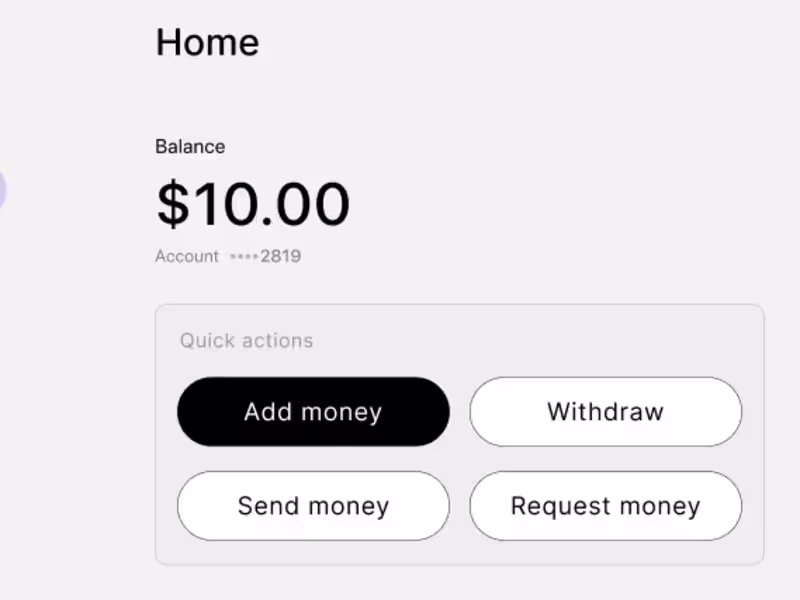
Task: Click the purple circle at left edge
Action: (2, 190)
